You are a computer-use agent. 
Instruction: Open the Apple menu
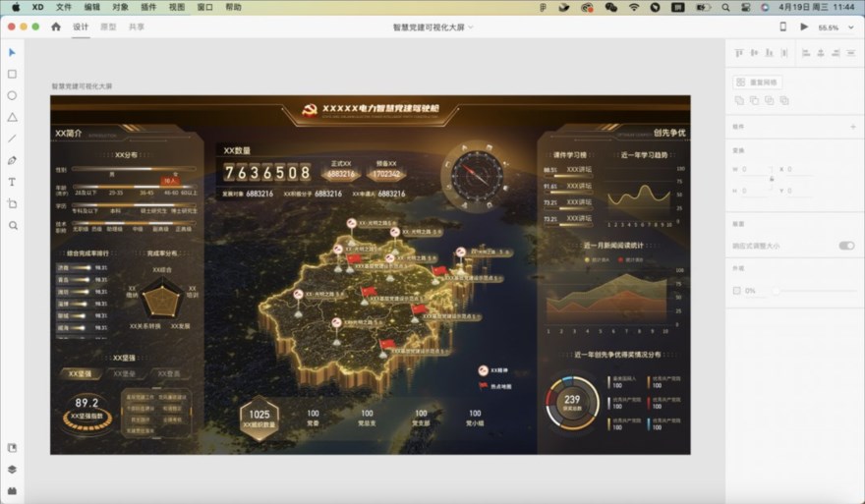pos(16,7)
